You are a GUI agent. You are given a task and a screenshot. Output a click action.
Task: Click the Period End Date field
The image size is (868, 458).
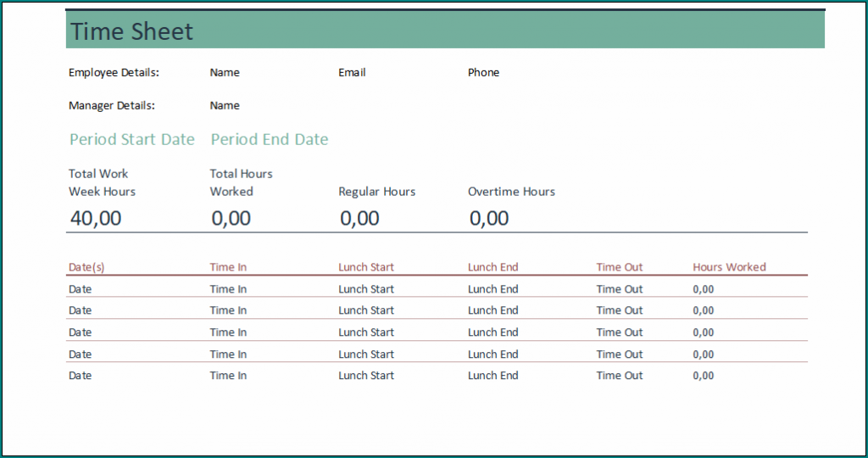(270, 140)
